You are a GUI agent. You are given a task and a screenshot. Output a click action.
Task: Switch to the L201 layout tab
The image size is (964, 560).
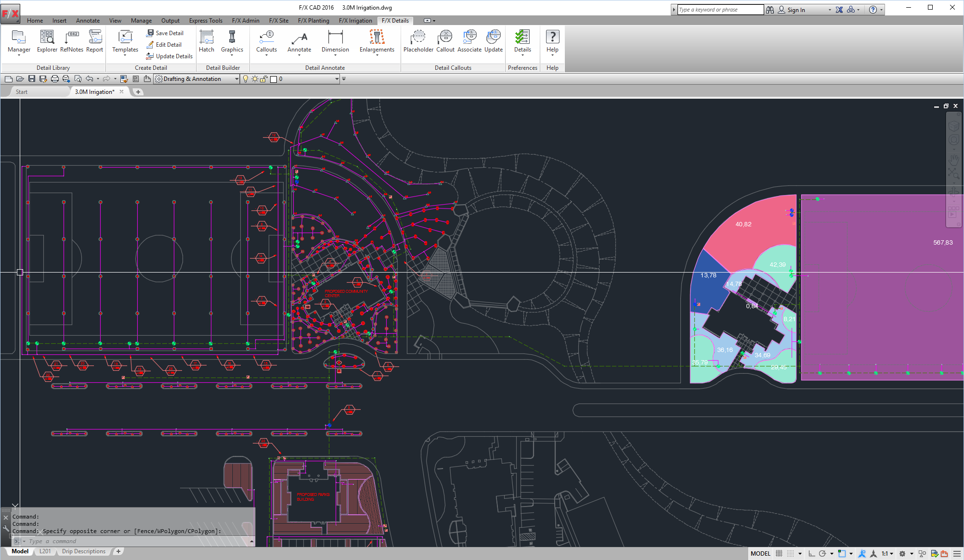click(x=45, y=551)
